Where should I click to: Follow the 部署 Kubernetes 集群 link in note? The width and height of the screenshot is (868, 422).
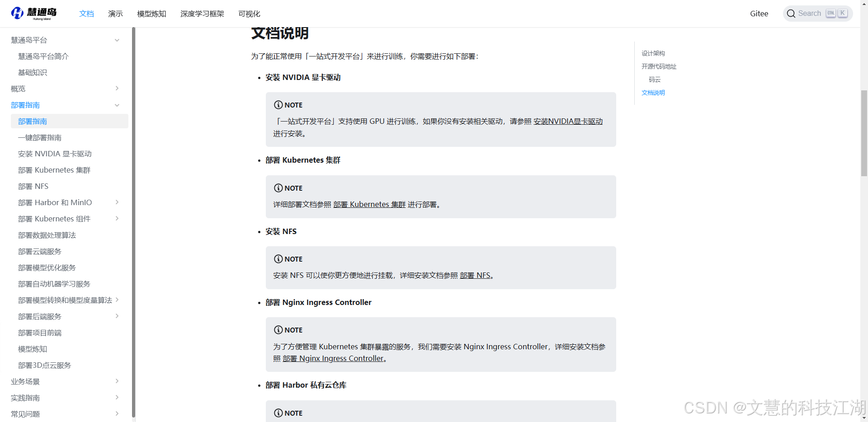(x=369, y=205)
